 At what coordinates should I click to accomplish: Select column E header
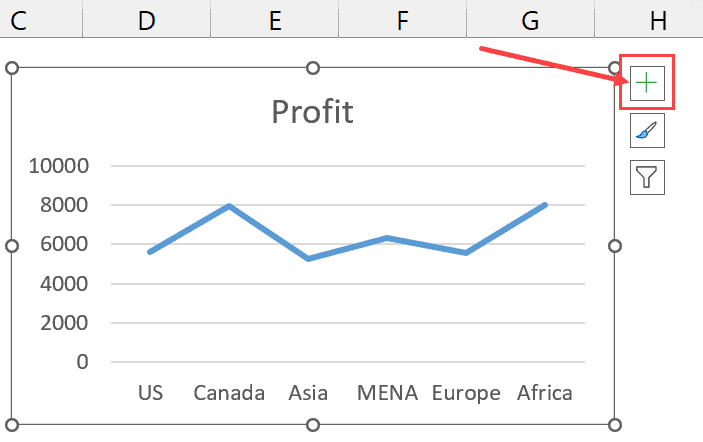(275, 21)
